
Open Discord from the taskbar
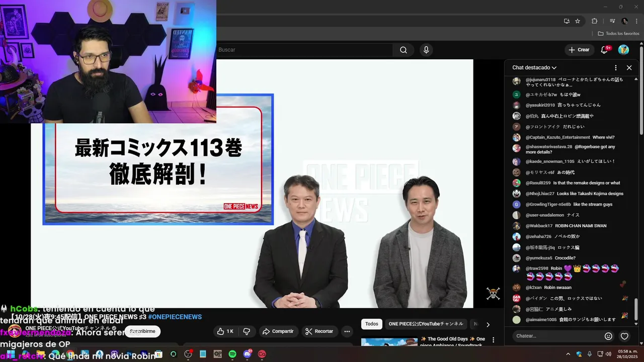pyautogui.click(x=247, y=354)
